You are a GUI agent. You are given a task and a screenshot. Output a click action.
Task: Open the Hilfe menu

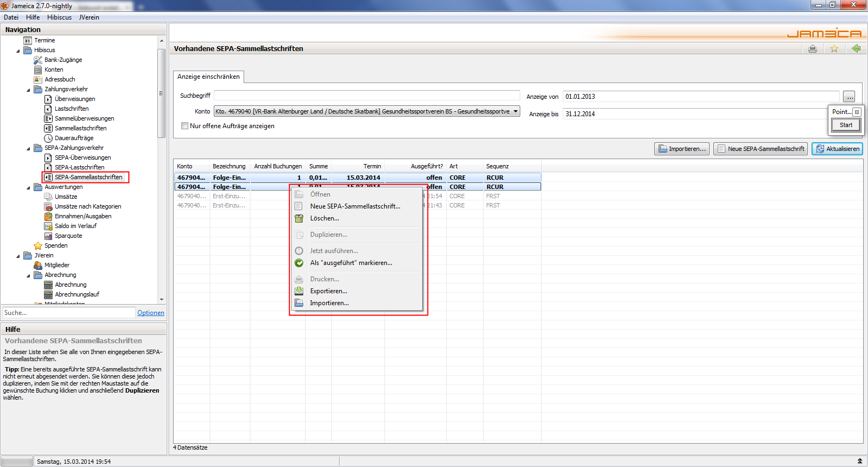(x=33, y=17)
